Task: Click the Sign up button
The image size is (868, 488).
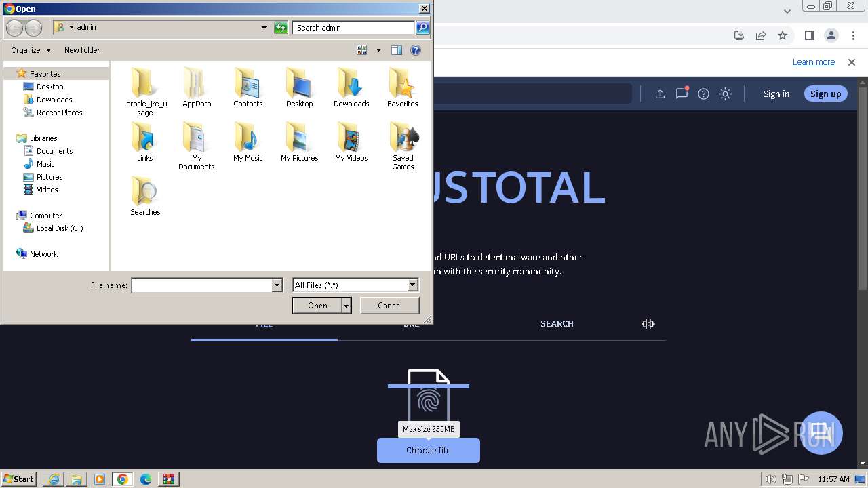Action: pos(825,94)
